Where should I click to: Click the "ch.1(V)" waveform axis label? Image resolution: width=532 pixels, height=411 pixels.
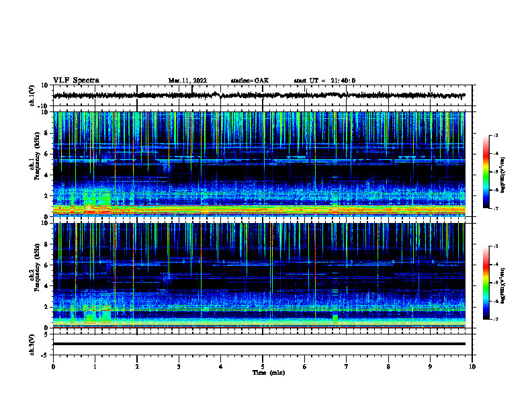tap(32, 95)
